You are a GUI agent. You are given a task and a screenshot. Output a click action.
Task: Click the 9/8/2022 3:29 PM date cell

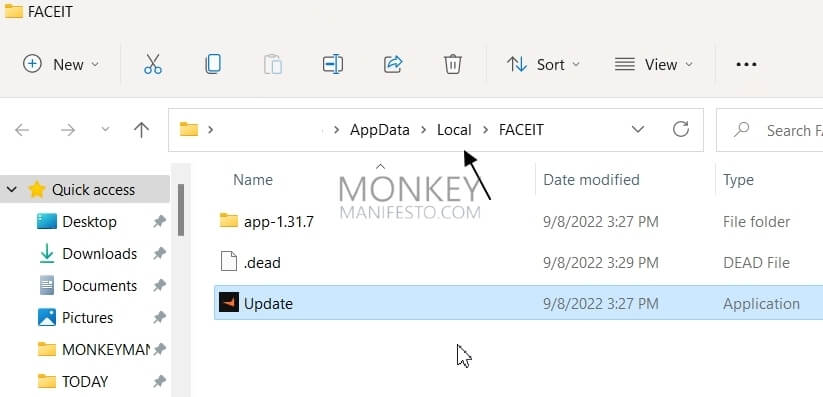tap(600, 262)
